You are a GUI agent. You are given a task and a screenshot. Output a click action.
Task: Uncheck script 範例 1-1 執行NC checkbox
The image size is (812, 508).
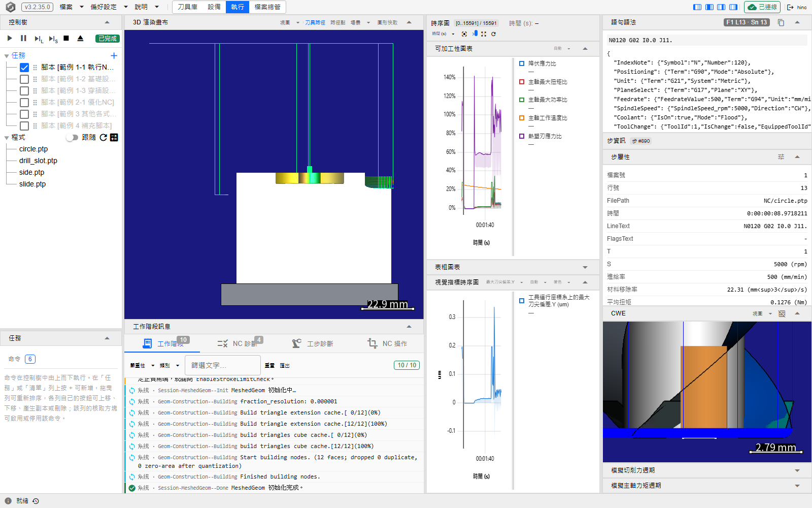click(x=24, y=67)
